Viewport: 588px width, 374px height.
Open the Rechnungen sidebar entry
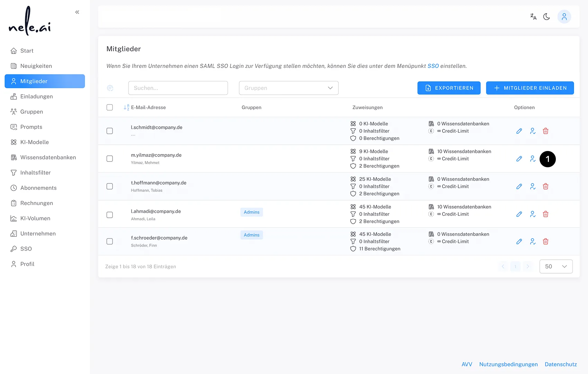pos(37,203)
